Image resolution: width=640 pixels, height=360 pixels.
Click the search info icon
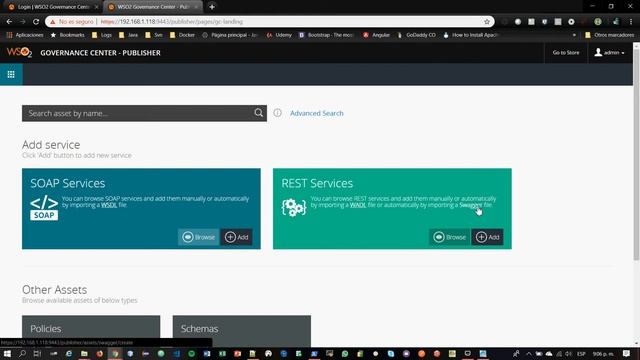click(x=278, y=113)
